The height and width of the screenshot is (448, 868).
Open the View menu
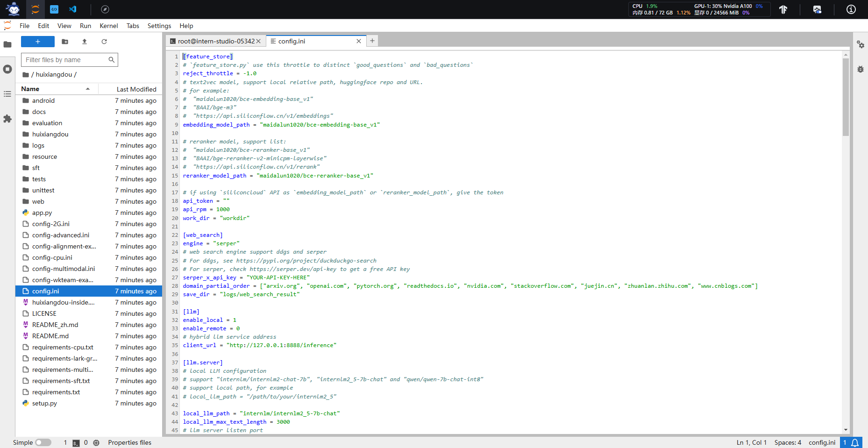pyautogui.click(x=64, y=26)
